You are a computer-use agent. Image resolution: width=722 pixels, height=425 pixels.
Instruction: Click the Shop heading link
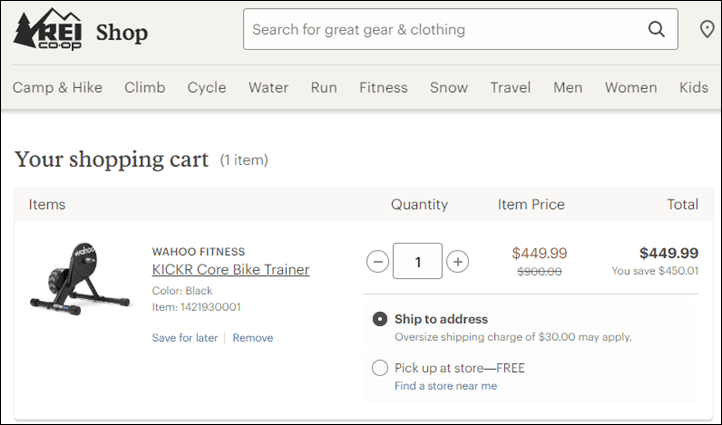coord(122,33)
